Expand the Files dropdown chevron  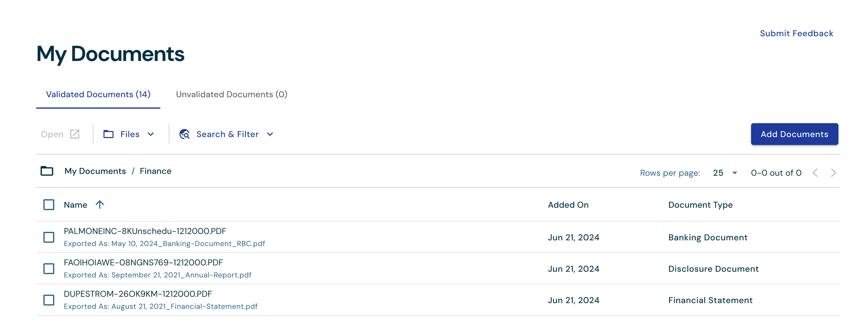click(151, 134)
